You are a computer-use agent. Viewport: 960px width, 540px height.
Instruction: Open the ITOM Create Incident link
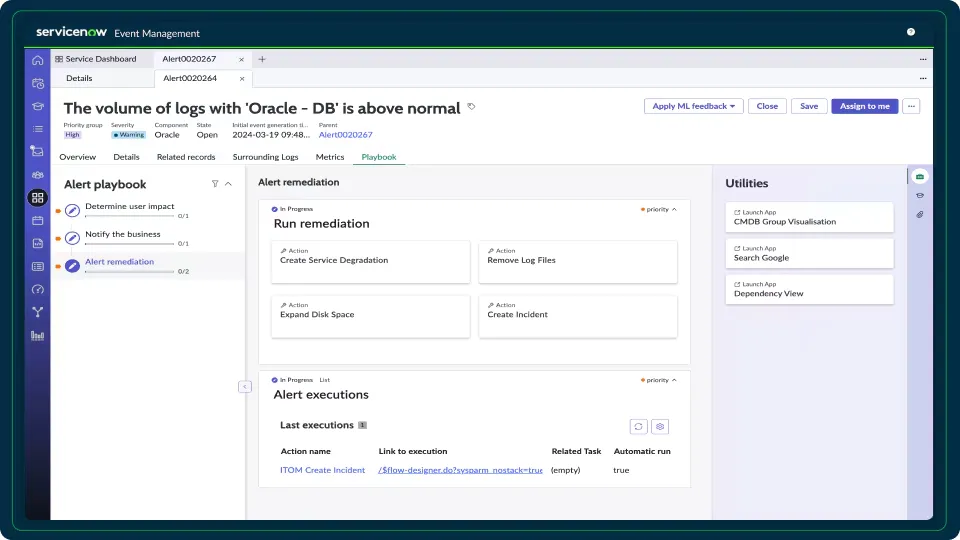pyautogui.click(x=323, y=470)
